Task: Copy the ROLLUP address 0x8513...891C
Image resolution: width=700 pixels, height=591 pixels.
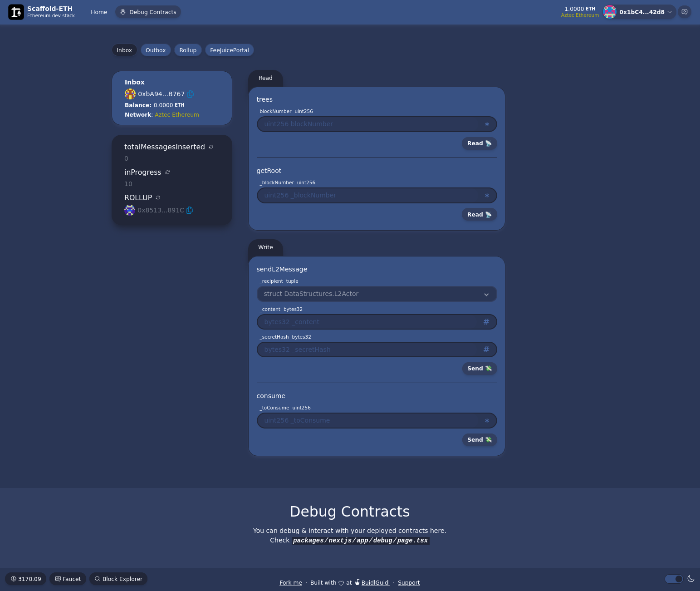Action: pos(190,210)
